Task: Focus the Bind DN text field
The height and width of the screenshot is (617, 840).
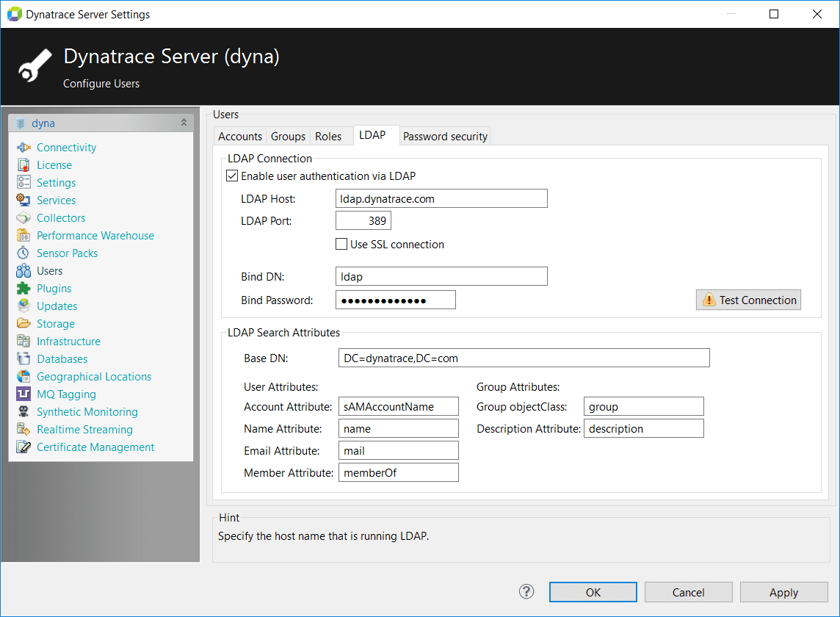Action: click(x=441, y=276)
